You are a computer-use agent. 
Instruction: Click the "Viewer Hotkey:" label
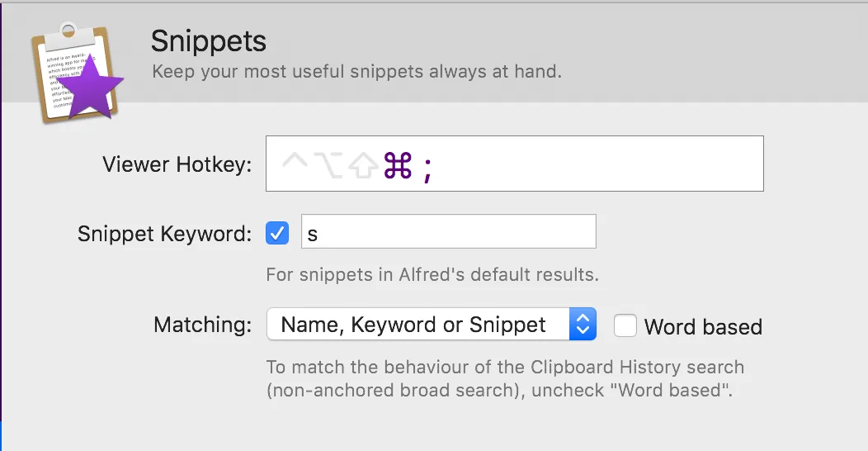click(x=177, y=164)
